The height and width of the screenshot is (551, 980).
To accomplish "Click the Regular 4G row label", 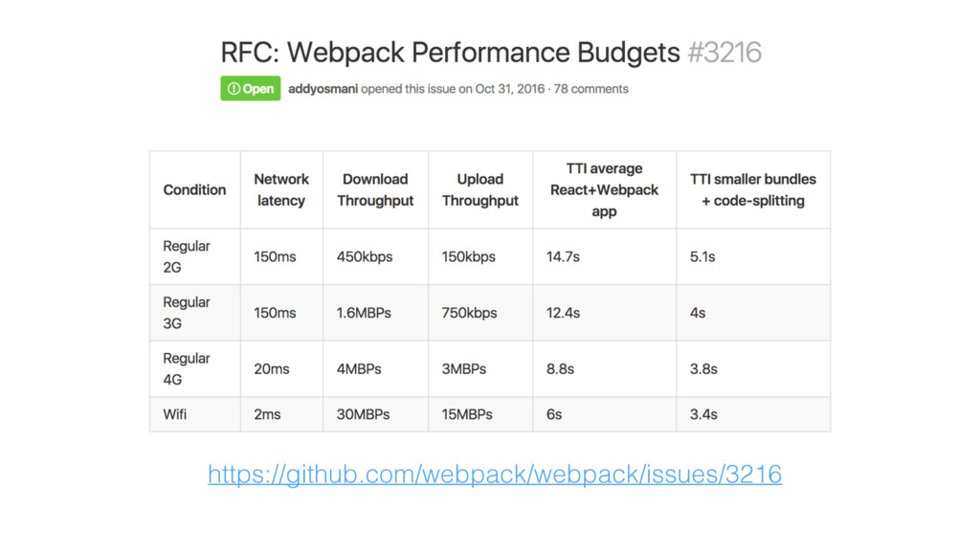I will [x=186, y=368].
